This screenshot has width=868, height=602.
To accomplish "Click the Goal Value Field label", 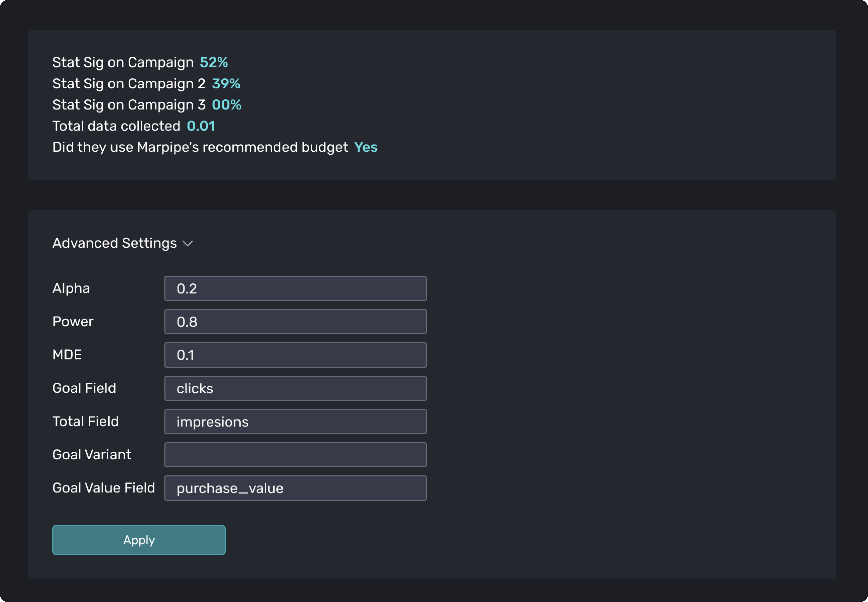I will coord(104,488).
